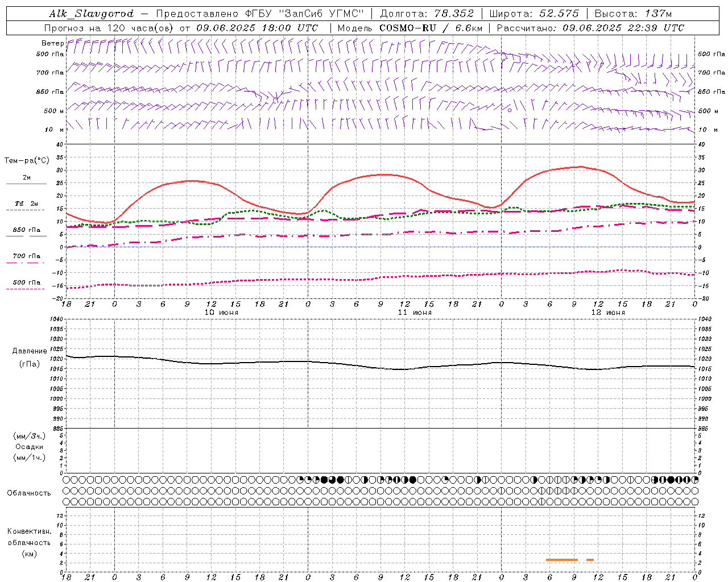728x582 pixels.
Task: Click the solid red 2м temperature curve
Action: (x=381, y=175)
